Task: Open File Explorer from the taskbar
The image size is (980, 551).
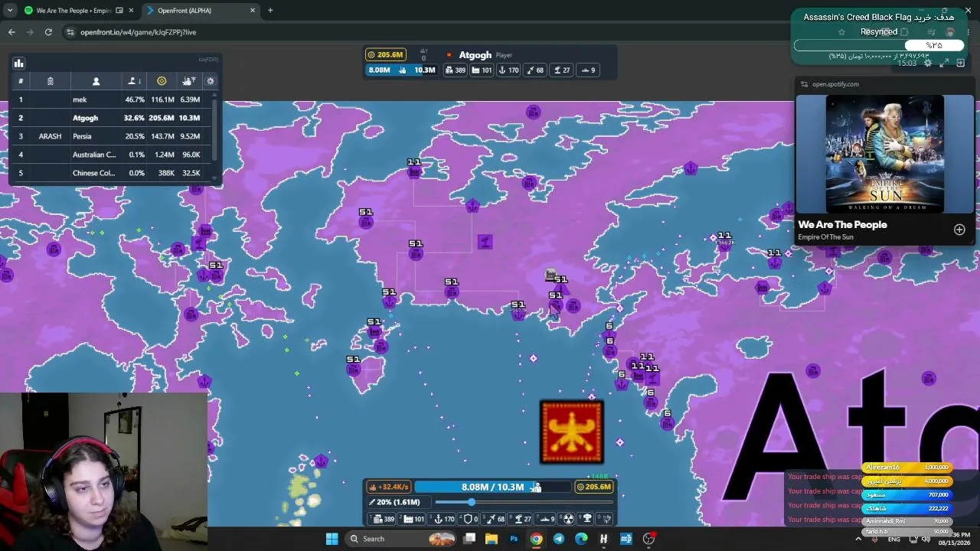Action: pos(492,539)
